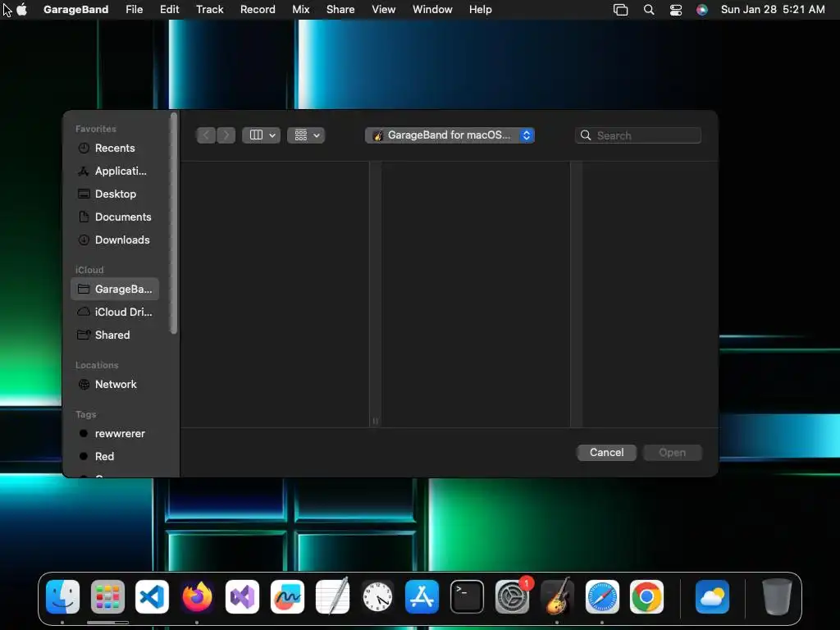840x630 pixels.
Task: Open Terminal from the dock
Action: pyautogui.click(x=467, y=596)
